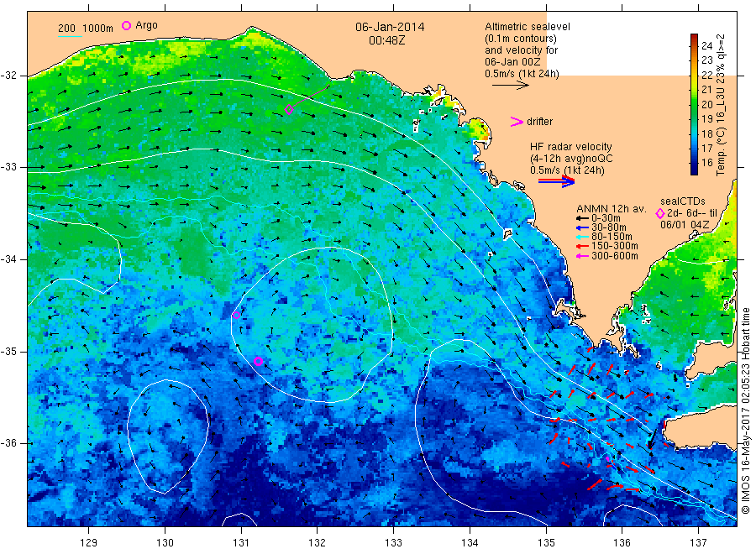Screen dimensions: 756x554
Task: Click the cyan 200m isobath legend line
Action: coord(70,36)
